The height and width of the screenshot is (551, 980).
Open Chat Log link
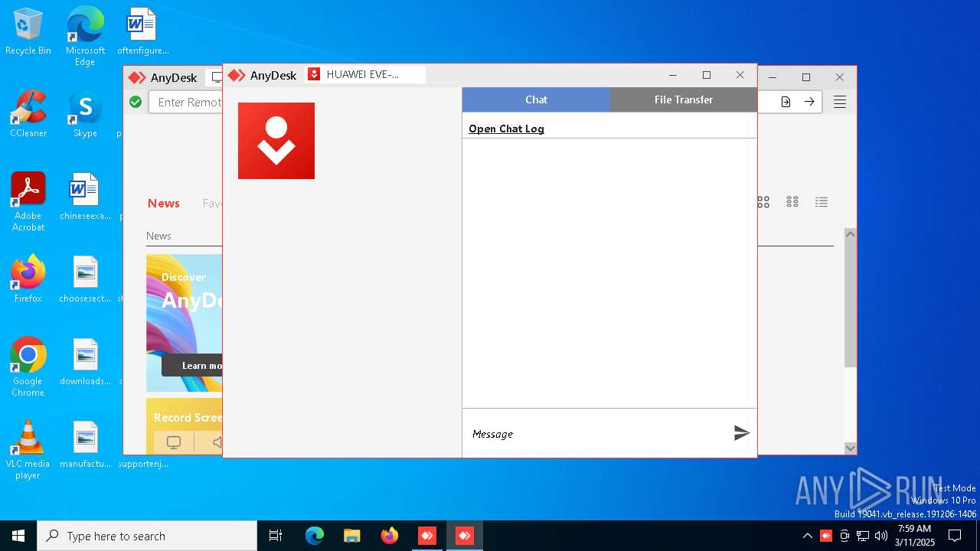tap(506, 129)
